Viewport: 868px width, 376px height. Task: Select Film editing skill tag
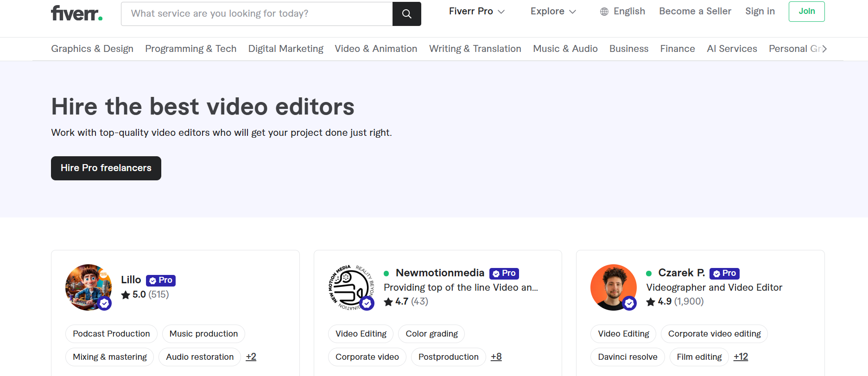[x=699, y=357]
